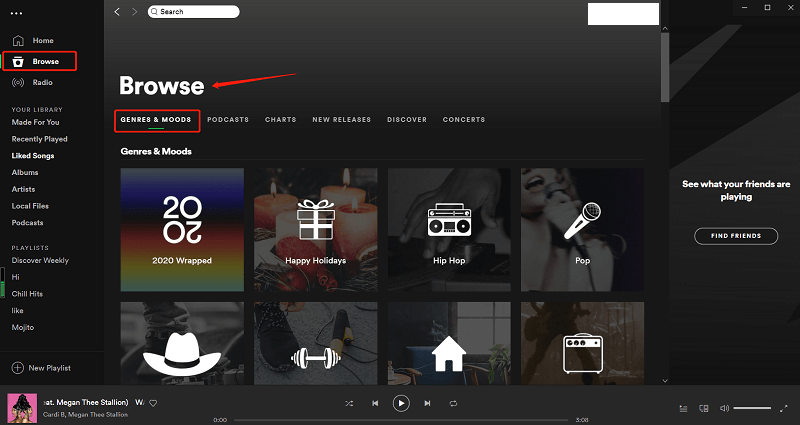800x425 pixels.
Task: Open the playlist named like
Action: click(x=18, y=310)
